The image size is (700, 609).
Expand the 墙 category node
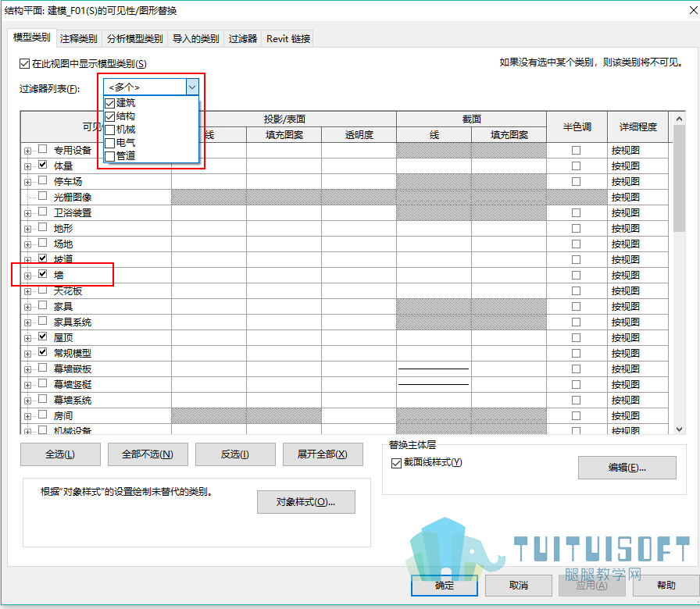(27, 276)
